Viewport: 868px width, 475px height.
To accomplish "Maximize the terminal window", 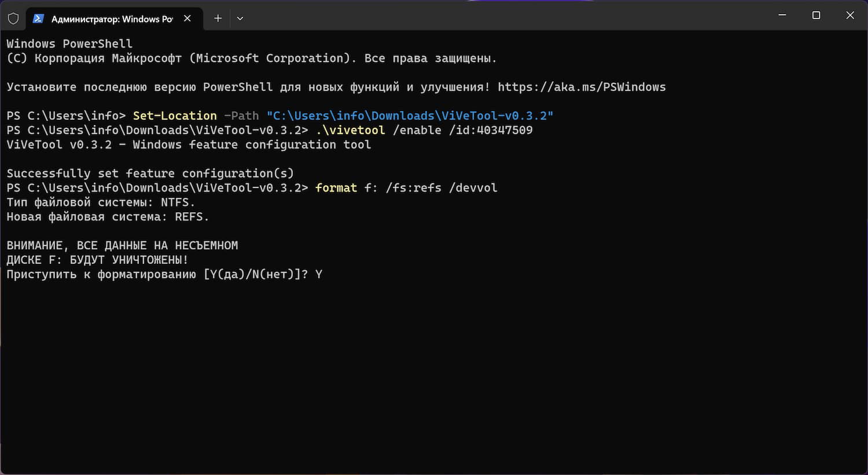I will click(x=816, y=16).
